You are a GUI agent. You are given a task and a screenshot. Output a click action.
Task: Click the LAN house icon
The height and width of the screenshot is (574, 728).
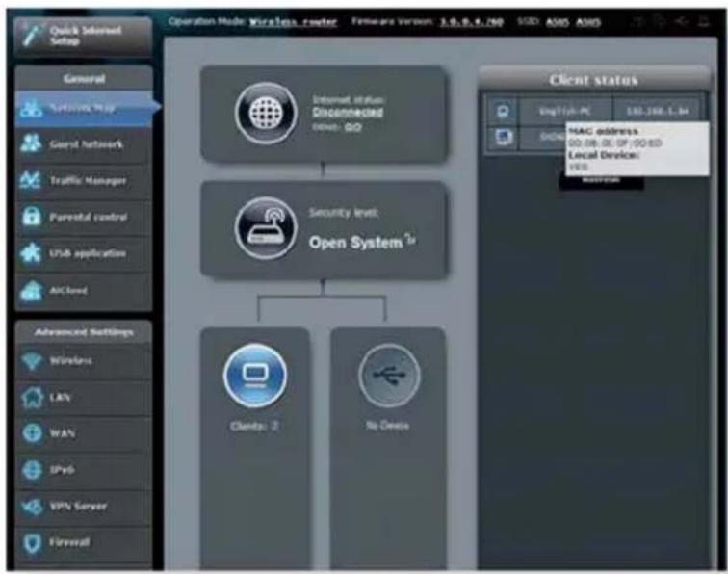tap(32, 397)
